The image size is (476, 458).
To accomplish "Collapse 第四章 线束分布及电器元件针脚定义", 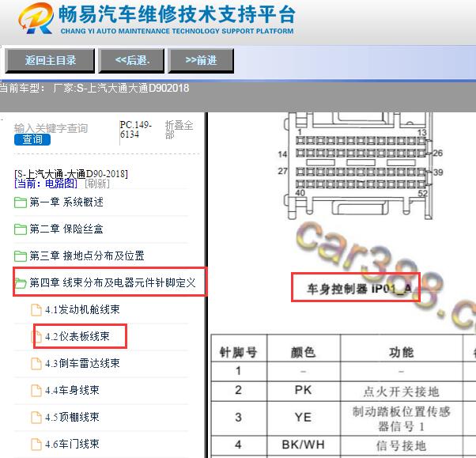I will (x=112, y=282).
